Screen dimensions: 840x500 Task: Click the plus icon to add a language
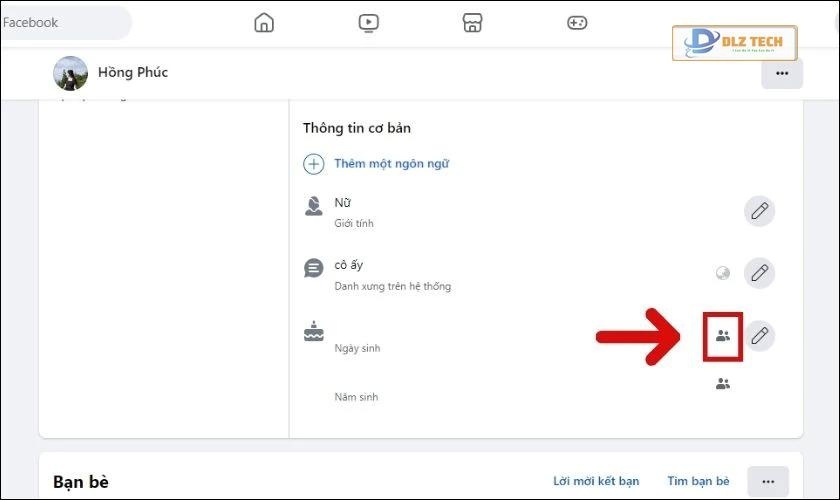(x=313, y=164)
